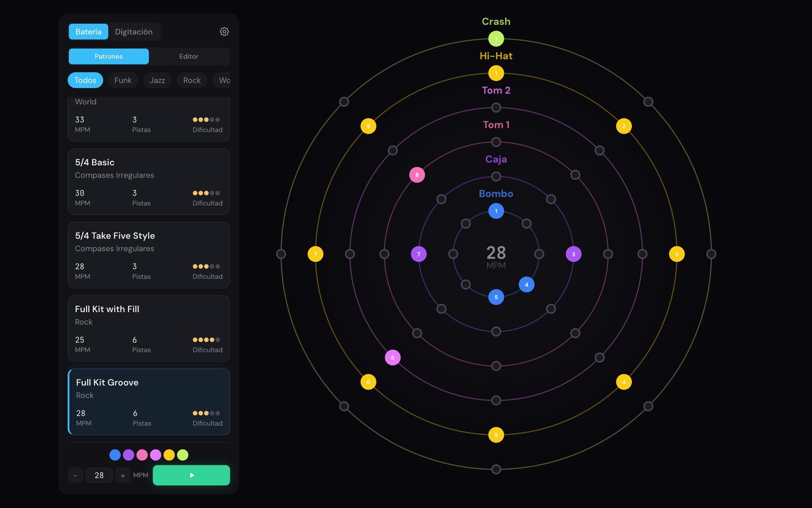Click the purple Caja color dot
This screenshot has width=812, height=508.
tap(128, 455)
